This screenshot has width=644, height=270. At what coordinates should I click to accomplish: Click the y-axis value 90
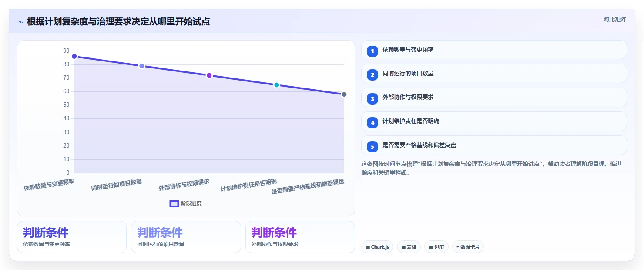click(x=66, y=51)
